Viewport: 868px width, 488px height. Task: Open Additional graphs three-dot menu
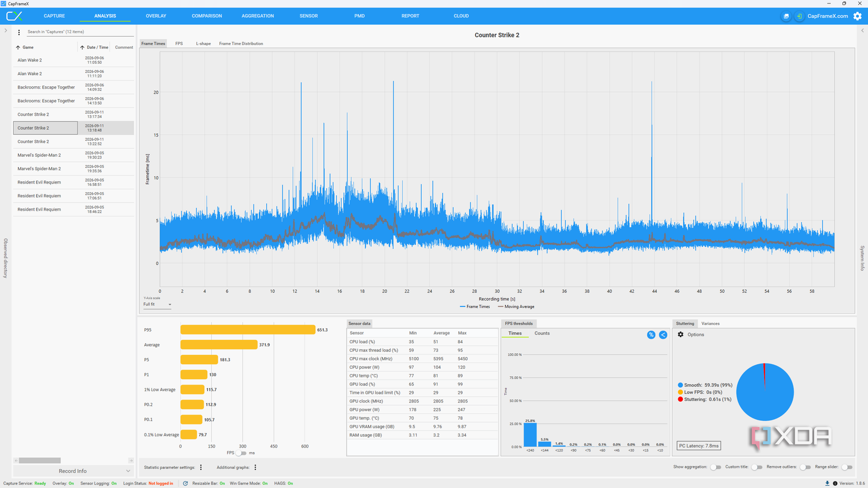[x=255, y=467]
